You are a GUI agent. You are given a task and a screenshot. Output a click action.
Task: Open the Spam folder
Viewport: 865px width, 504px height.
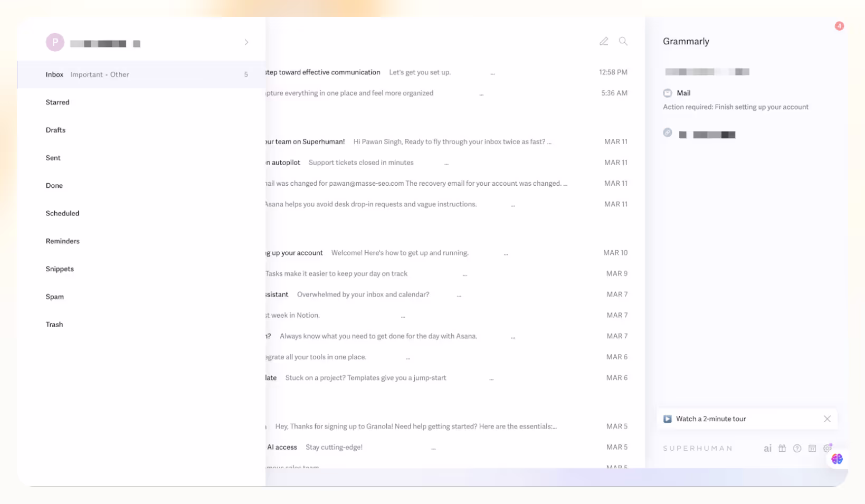pyautogui.click(x=55, y=297)
